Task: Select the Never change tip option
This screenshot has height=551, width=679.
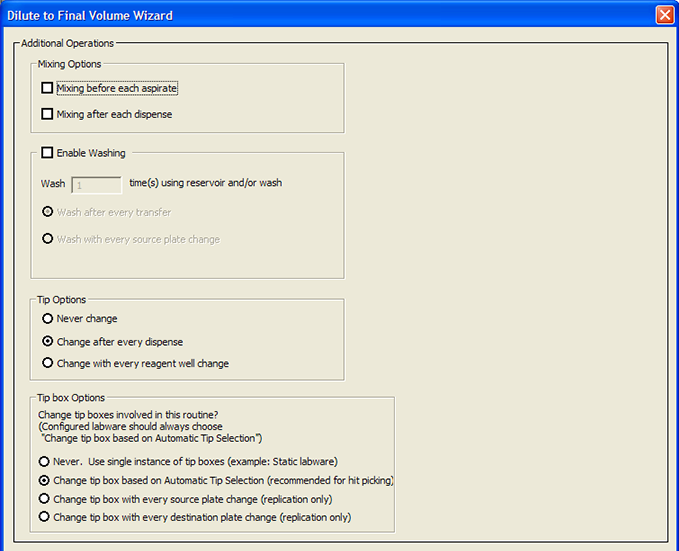Action: pyautogui.click(x=47, y=318)
